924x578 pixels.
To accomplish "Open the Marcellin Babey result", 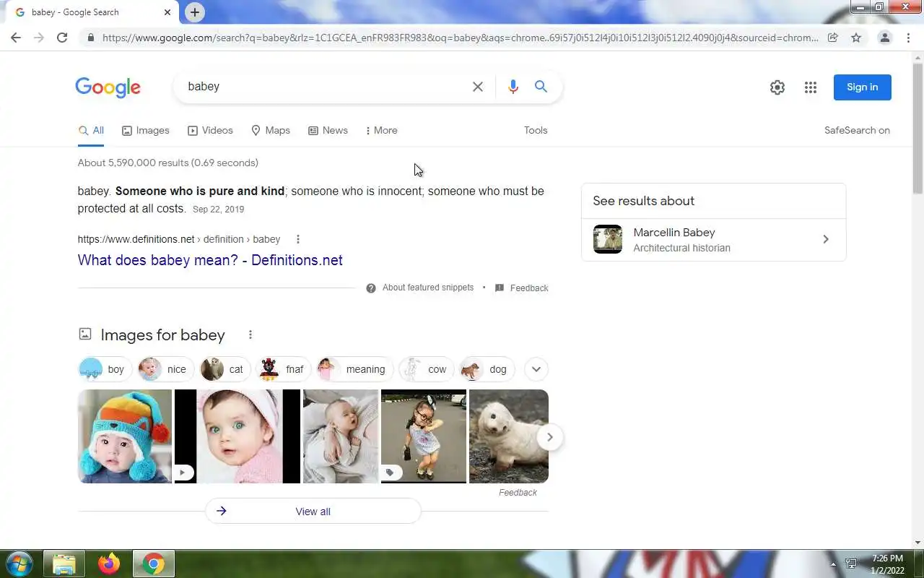I will coord(713,240).
